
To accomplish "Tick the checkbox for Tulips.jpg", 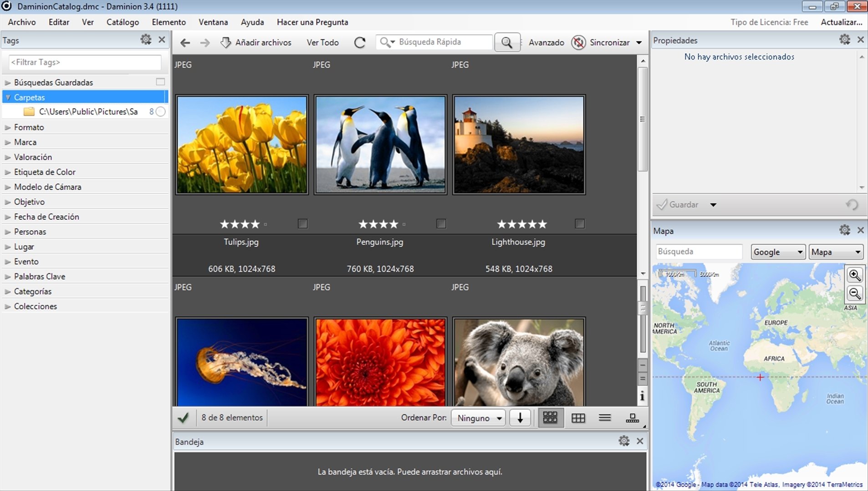I will (302, 224).
